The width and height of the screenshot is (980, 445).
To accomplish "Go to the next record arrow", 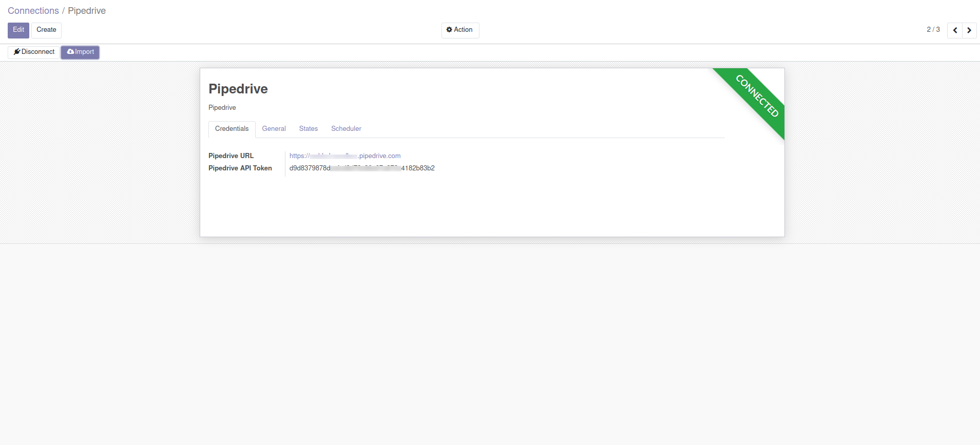I will [x=969, y=30].
